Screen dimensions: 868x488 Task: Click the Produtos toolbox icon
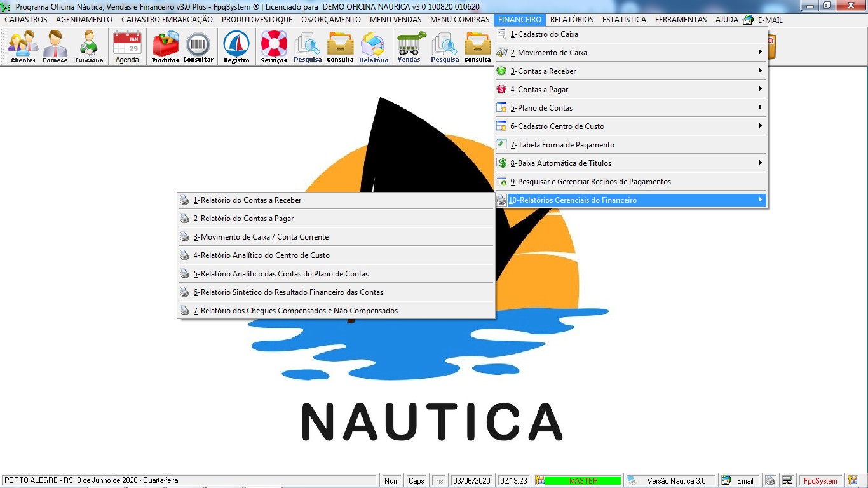(x=165, y=47)
